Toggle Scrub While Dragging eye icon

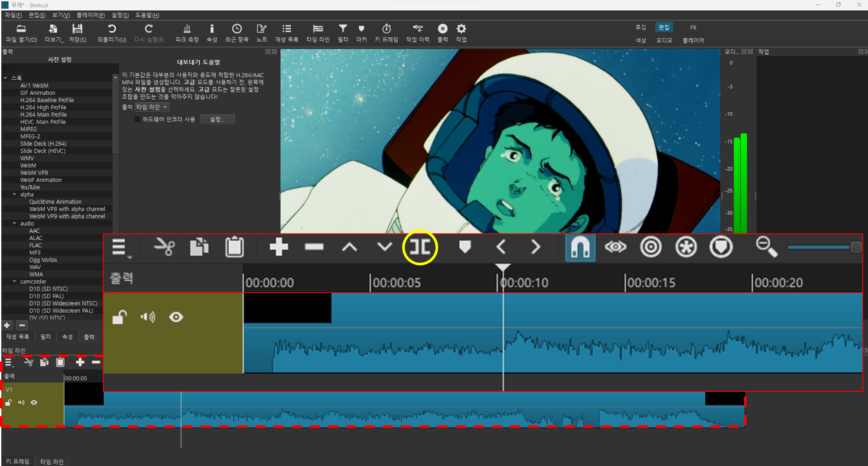pos(615,247)
